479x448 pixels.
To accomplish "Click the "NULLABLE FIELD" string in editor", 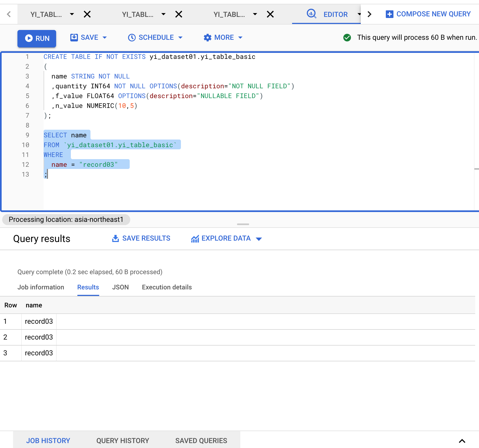I will tap(228, 96).
